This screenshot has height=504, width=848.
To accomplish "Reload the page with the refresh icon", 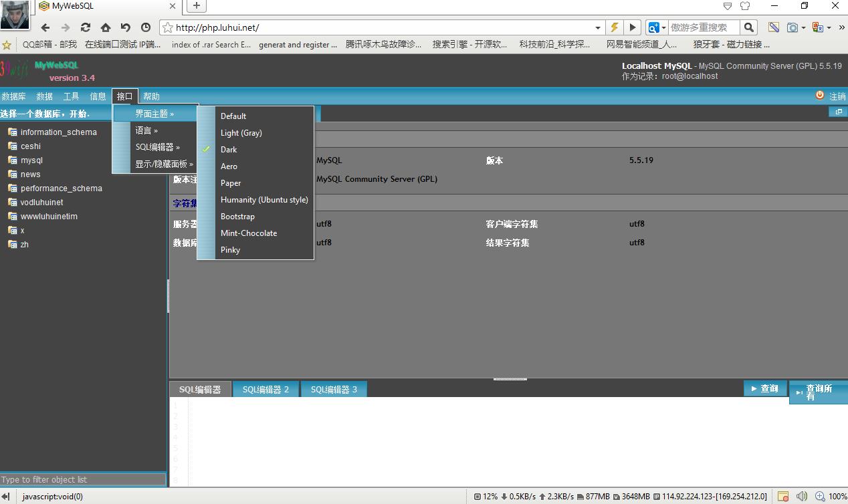I will [86, 27].
